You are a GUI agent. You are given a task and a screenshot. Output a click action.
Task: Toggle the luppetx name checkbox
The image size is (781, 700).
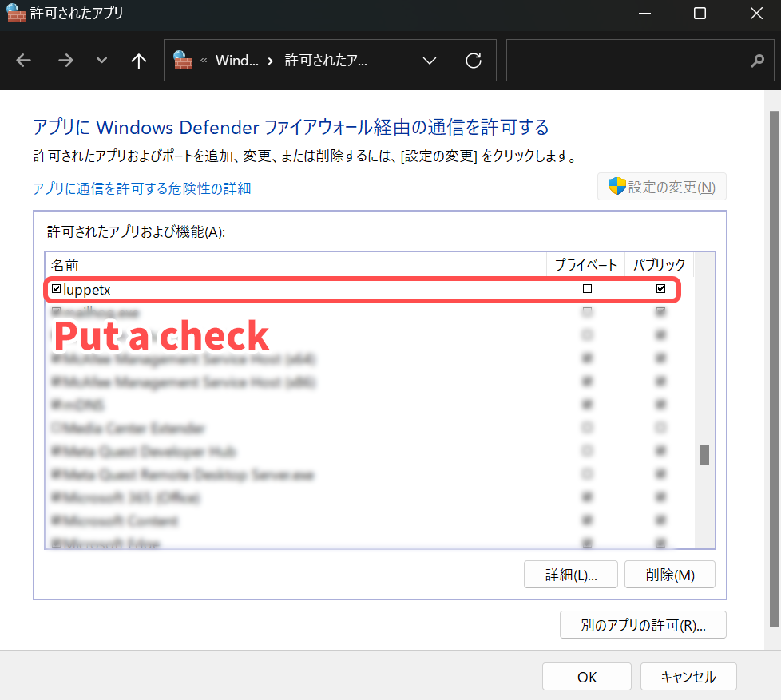click(x=56, y=289)
